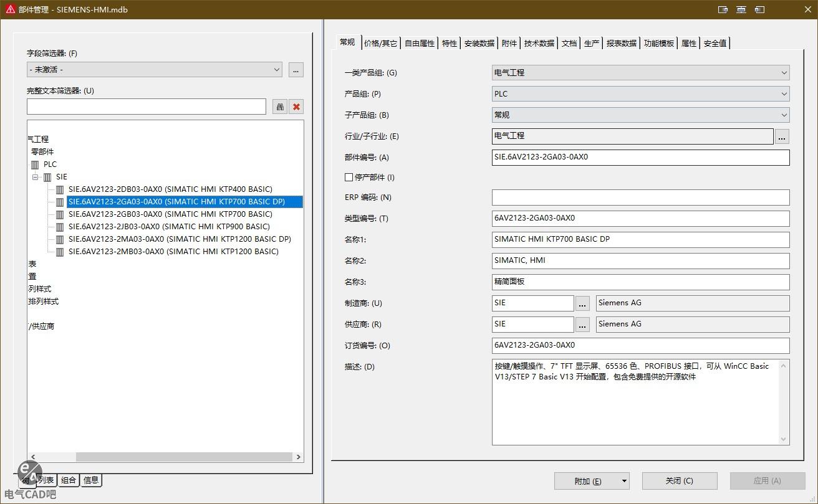Image resolution: width=818 pixels, height=504 pixels.
Task: Click the 名称3 精简面板 field
Action: click(640, 282)
